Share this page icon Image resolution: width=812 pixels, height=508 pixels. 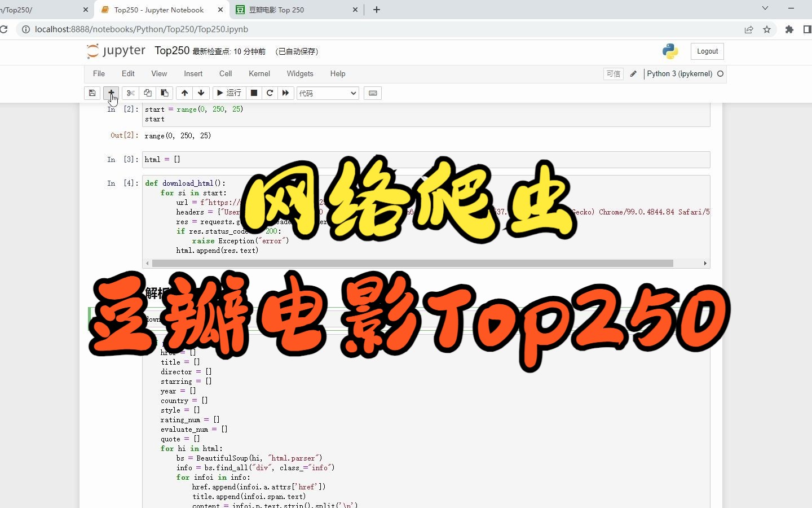coord(749,29)
